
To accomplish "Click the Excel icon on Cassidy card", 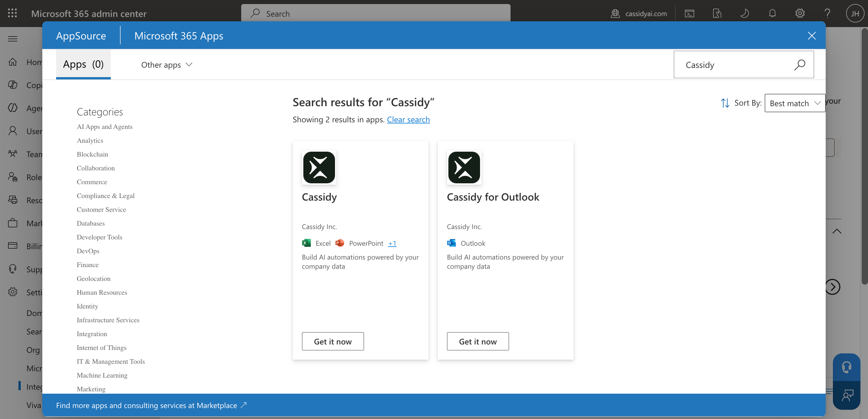I will pos(306,243).
